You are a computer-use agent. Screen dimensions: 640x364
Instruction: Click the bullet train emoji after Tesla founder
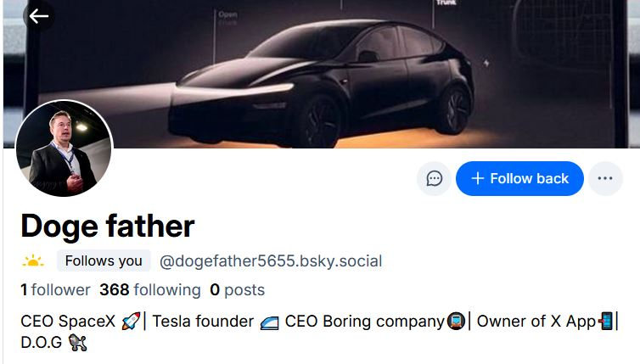(x=269, y=322)
